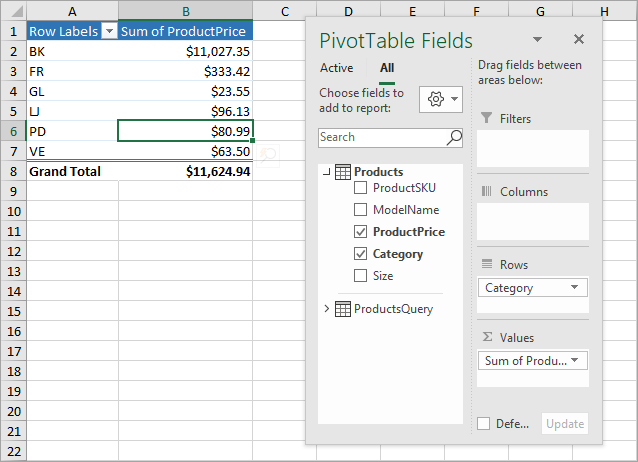Image resolution: width=638 pixels, height=462 pixels.
Task: Uncheck the ProductPrice field
Action: 361,232
